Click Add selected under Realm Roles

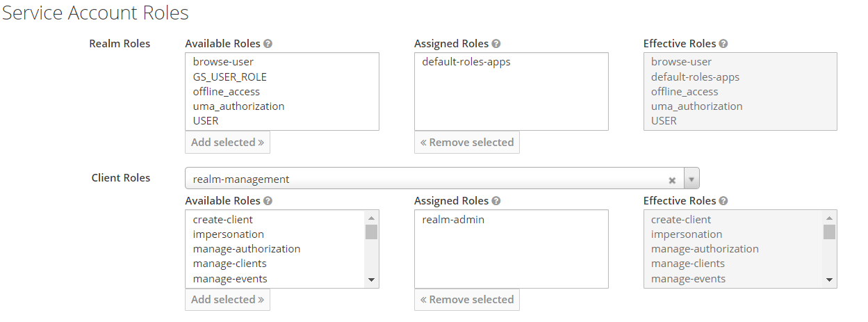tap(227, 142)
